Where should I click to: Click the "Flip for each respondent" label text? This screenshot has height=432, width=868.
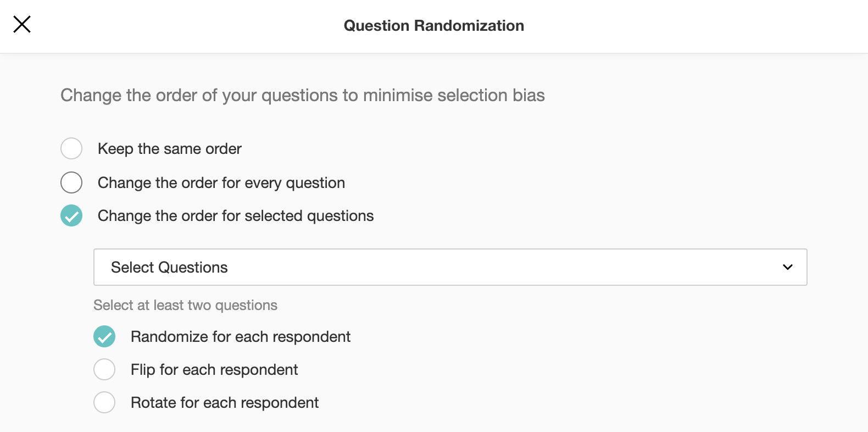pos(214,370)
